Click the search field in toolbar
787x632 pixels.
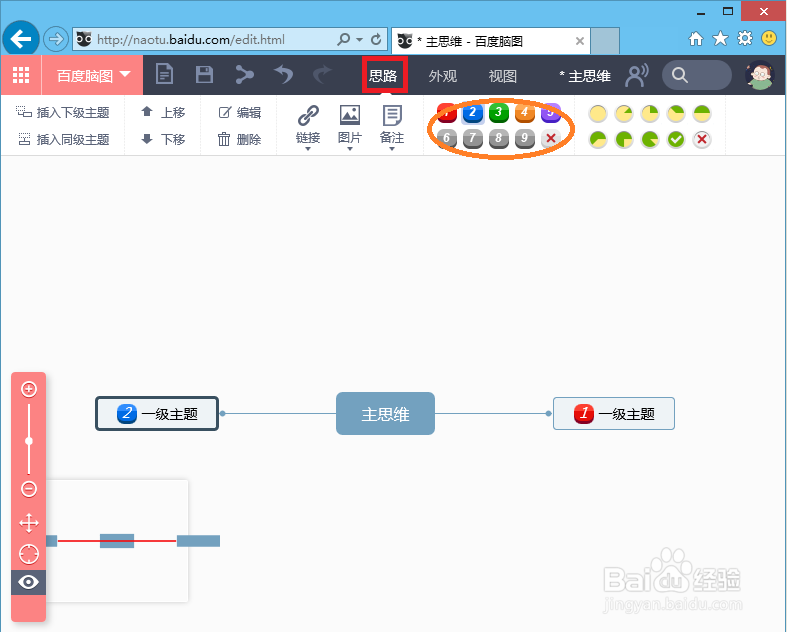point(697,75)
